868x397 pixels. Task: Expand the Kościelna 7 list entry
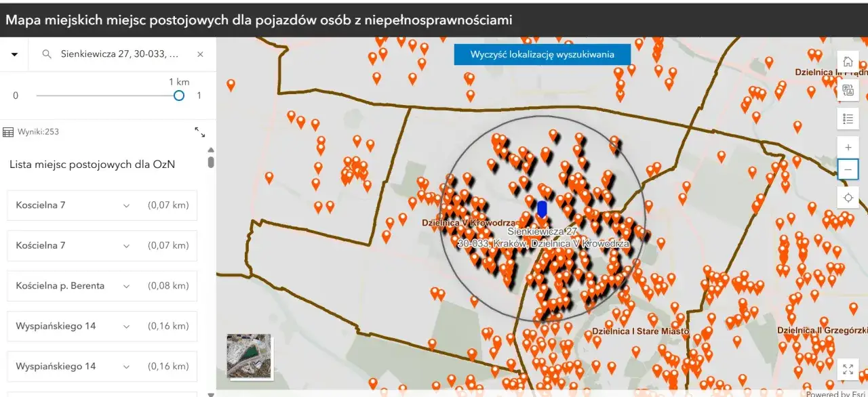click(x=126, y=245)
